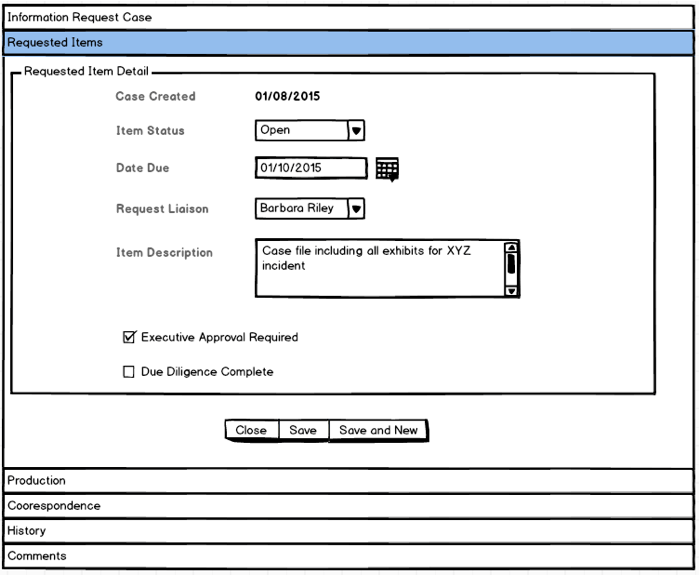Open the Item Status combo box showing Open

[301, 130]
